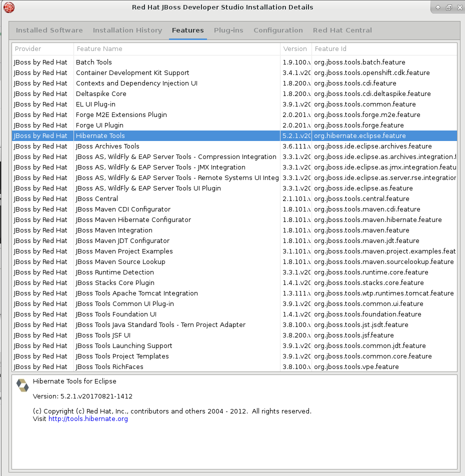Image resolution: width=465 pixels, height=476 pixels.
Task: Switch to the Installed Software tab
Action: pos(49,30)
